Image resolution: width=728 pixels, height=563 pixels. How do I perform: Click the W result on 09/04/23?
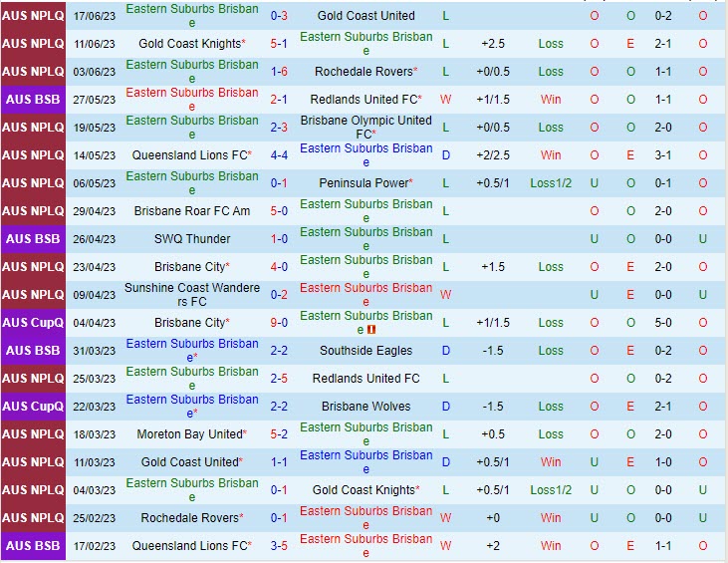(445, 295)
